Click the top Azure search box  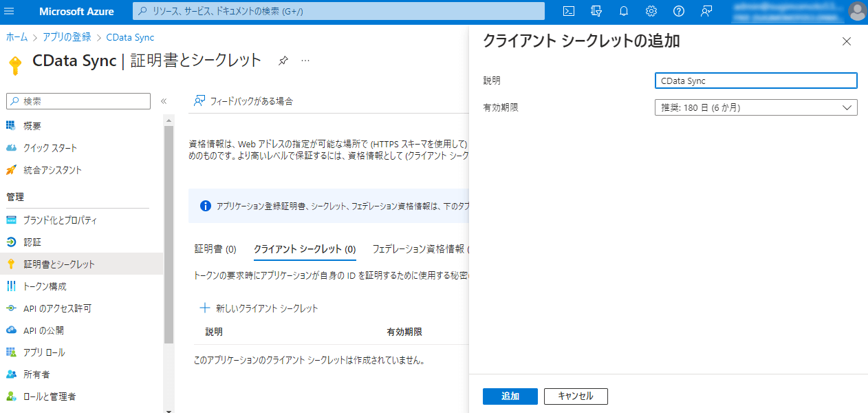tap(338, 11)
